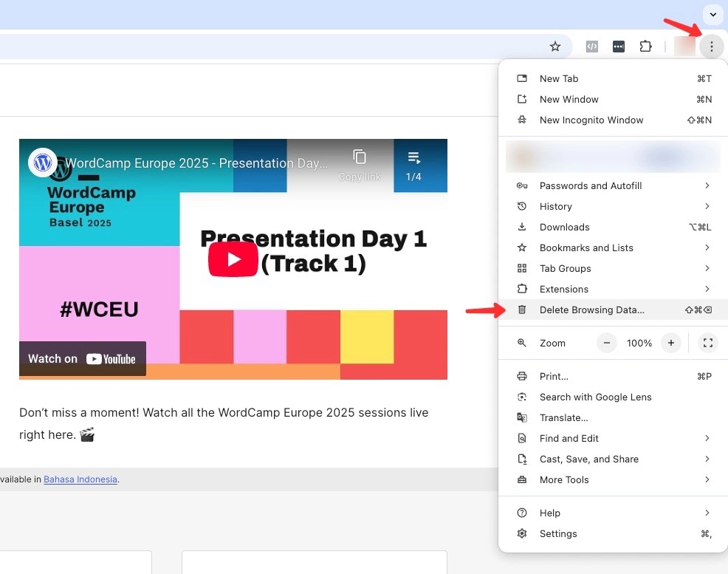
Task: Choose Translate... from the menu
Action: [614, 417]
